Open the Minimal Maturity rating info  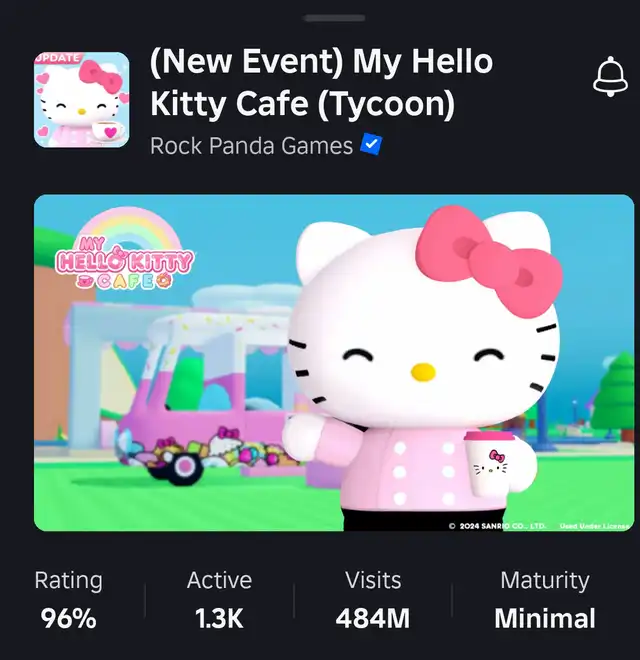545,619
